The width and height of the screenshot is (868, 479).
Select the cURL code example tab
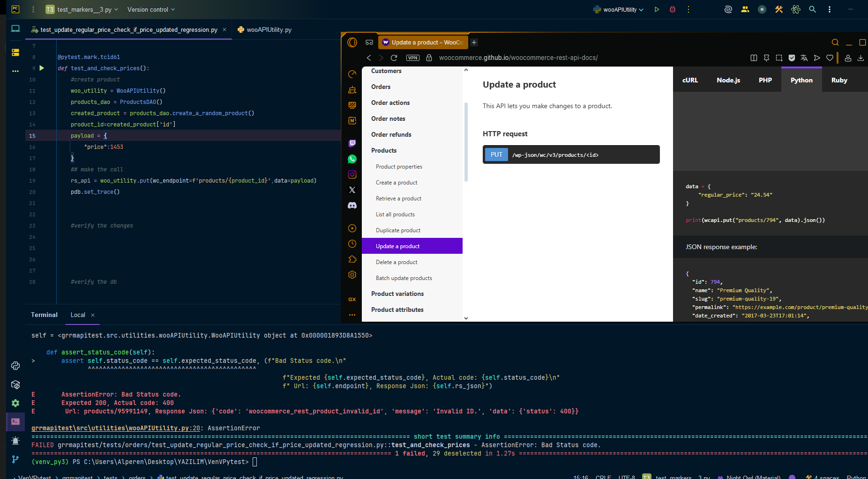pyautogui.click(x=690, y=80)
